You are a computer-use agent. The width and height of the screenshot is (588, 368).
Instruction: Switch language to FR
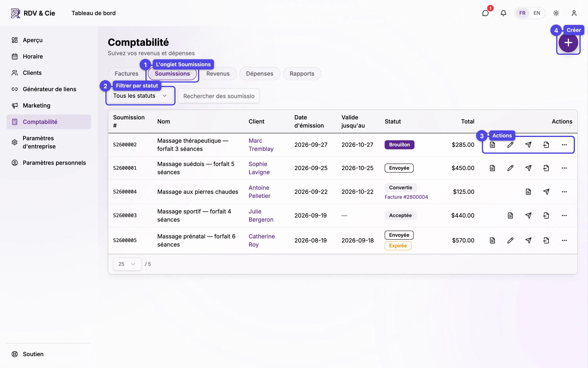[x=522, y=13]
